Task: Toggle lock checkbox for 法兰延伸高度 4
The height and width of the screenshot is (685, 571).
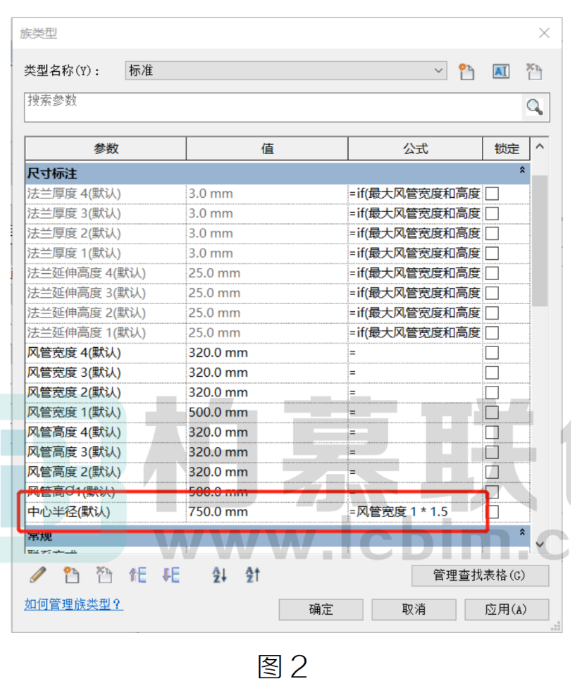Action: 492,273
